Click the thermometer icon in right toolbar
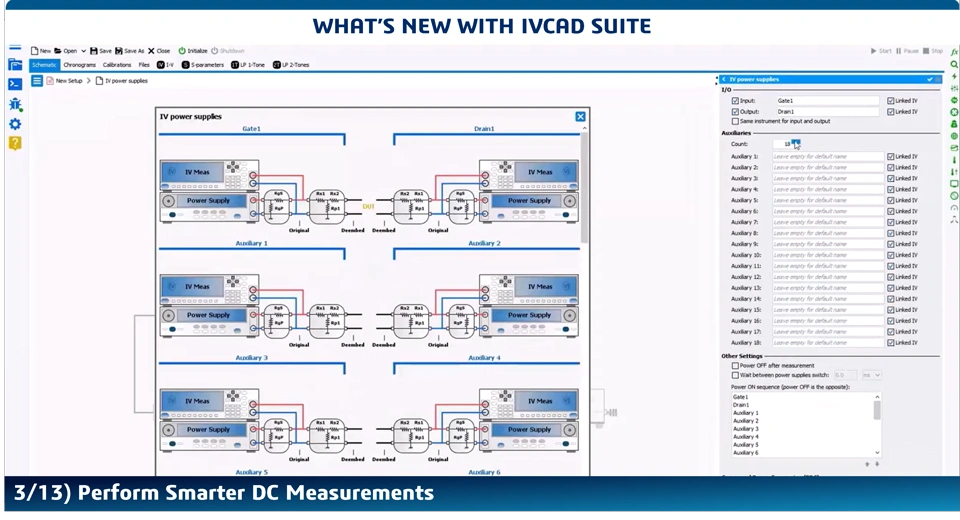This screenshot has width=960, height=520. tap(954, 160)
